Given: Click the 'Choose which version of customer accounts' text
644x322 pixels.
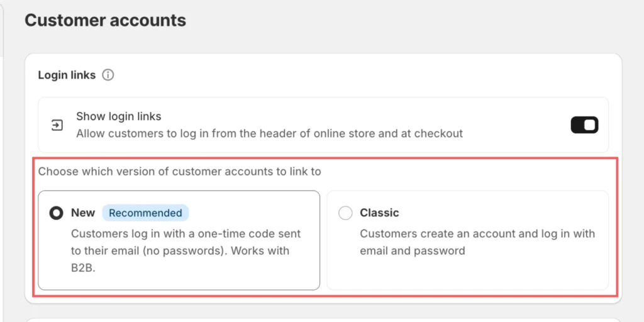Looking at the screenshot, I should coord(179,171).
